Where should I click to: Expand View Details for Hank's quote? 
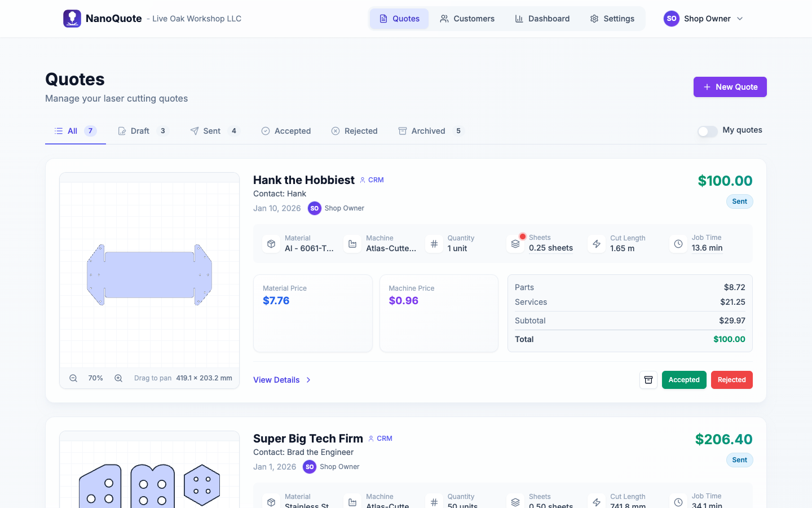coord(282,380)
